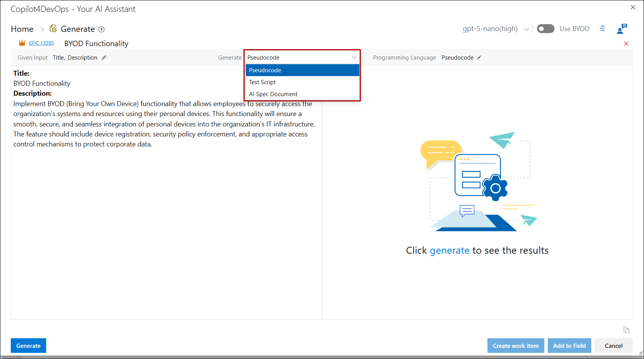Select Test Script option
Screen dimensions: 644x359
tap(262, 82)
